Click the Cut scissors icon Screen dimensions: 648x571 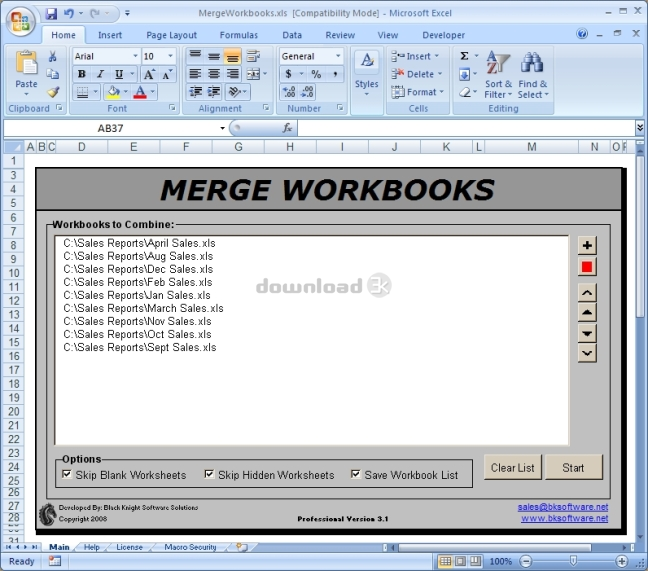(x=52, y=56)
